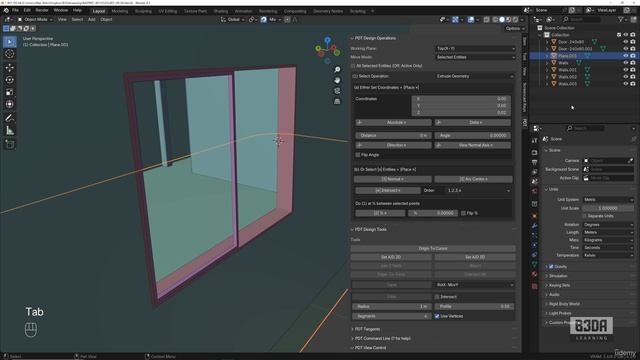
Task: Select the Transform tool
Action: [9, 104]
